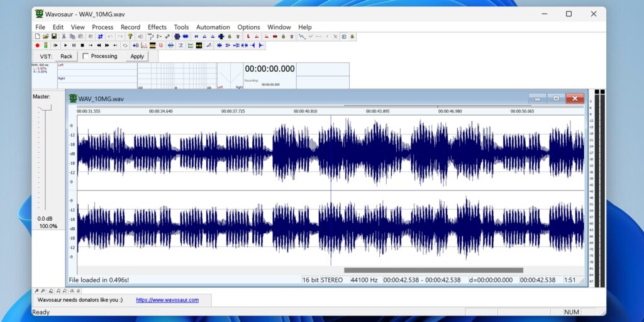Click the 1:51 duration in status bar
Screen dimensions: 644x322
570,280
